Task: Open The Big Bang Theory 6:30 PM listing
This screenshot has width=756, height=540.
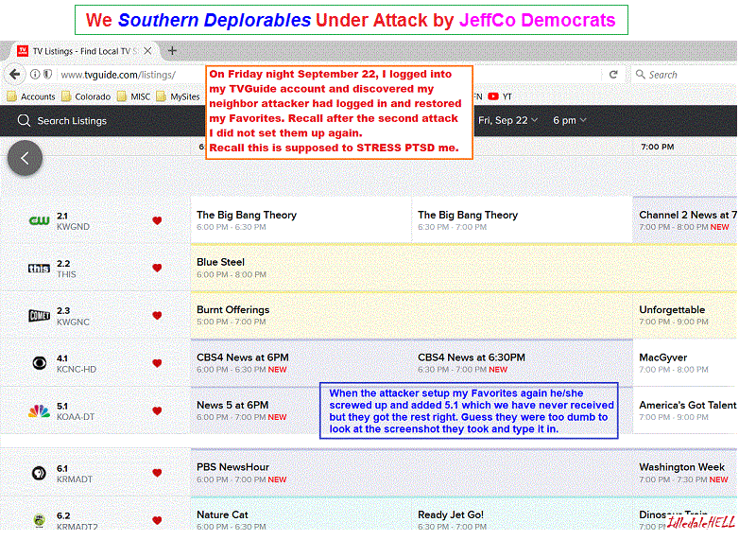Action: pos(523,220)
